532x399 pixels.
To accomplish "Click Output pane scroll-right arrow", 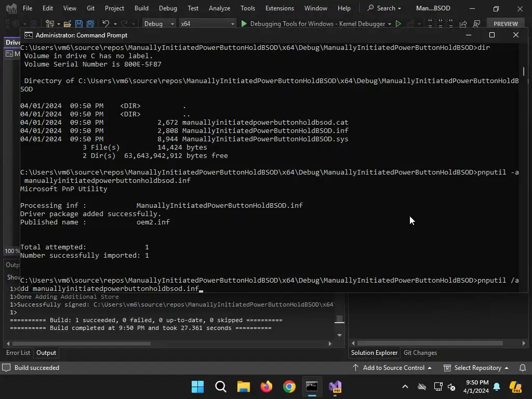I will tap(330, 343).
